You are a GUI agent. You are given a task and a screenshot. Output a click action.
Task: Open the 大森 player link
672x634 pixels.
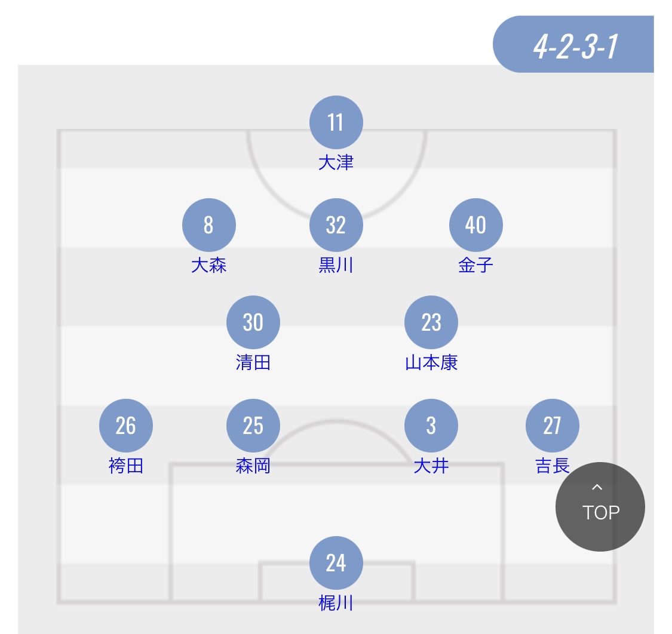[x=208, y=265]
